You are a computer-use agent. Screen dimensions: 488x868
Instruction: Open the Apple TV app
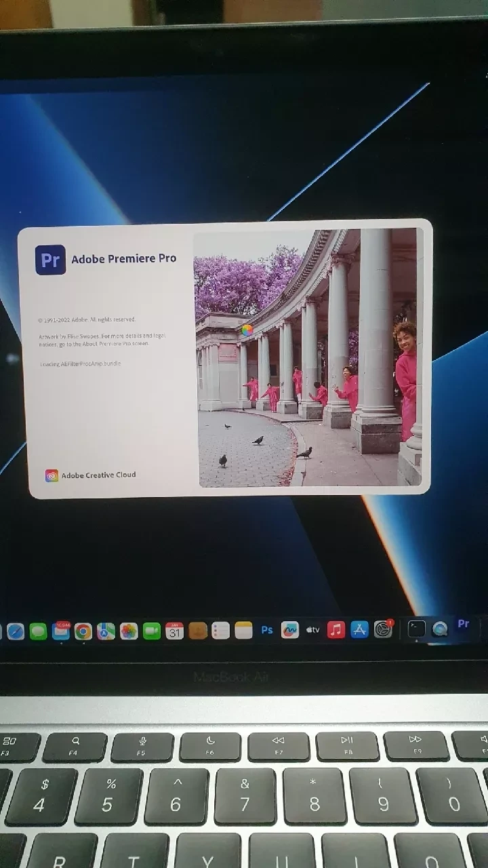point(313,630)
